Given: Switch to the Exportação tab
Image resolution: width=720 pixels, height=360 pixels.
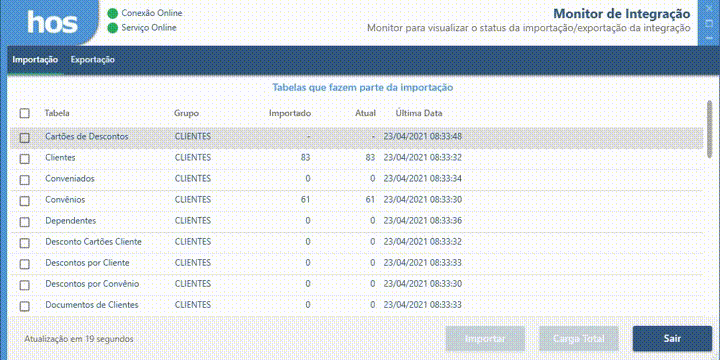Looking at the screenshot, I should tap(93, 60).
